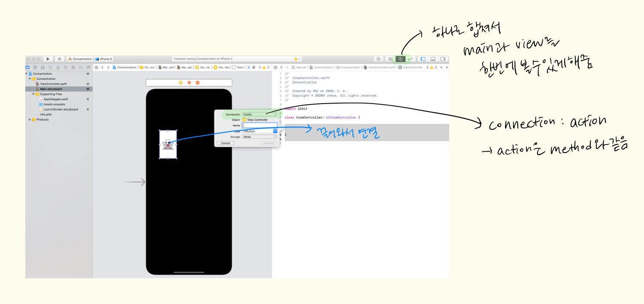Select AppDelegate.swift in the navigator
Image resolution: width=644 pixels, height=304 pixels.
[x=54, y=99]
